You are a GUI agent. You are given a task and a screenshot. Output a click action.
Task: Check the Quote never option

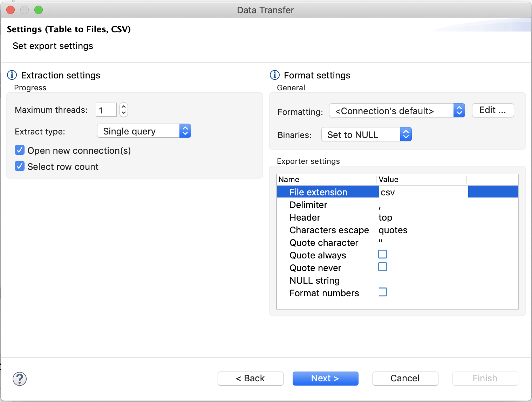pos(383,267)
